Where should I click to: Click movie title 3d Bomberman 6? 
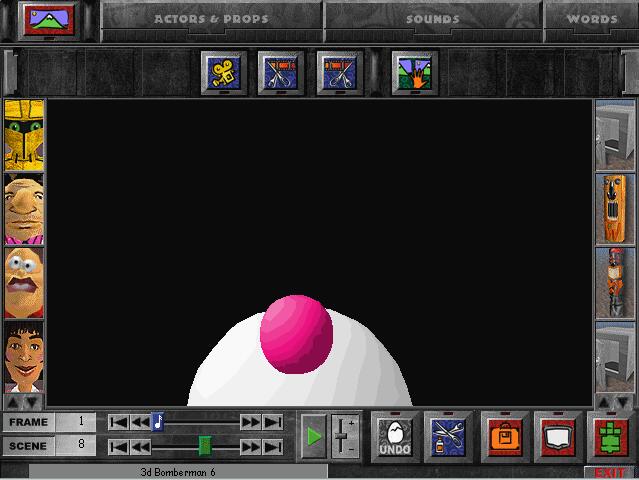178,472
